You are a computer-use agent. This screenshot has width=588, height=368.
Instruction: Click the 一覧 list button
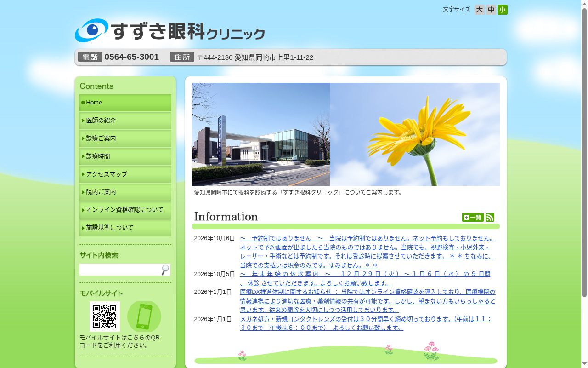[x=473, y=217]
